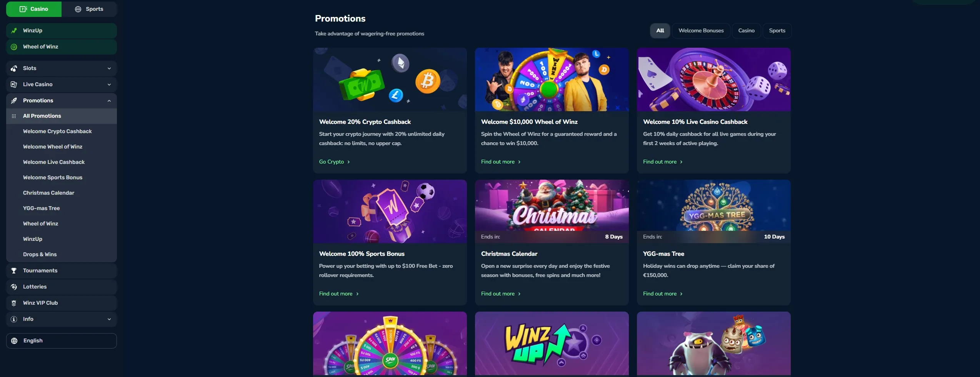This screenshot has height=377, width=980.
Task: Expand the Slots menu chevron
Action: [109, 68]
